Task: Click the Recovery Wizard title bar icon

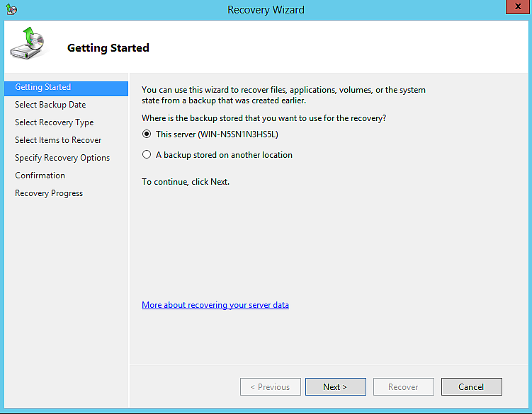Action: [11, 9]
